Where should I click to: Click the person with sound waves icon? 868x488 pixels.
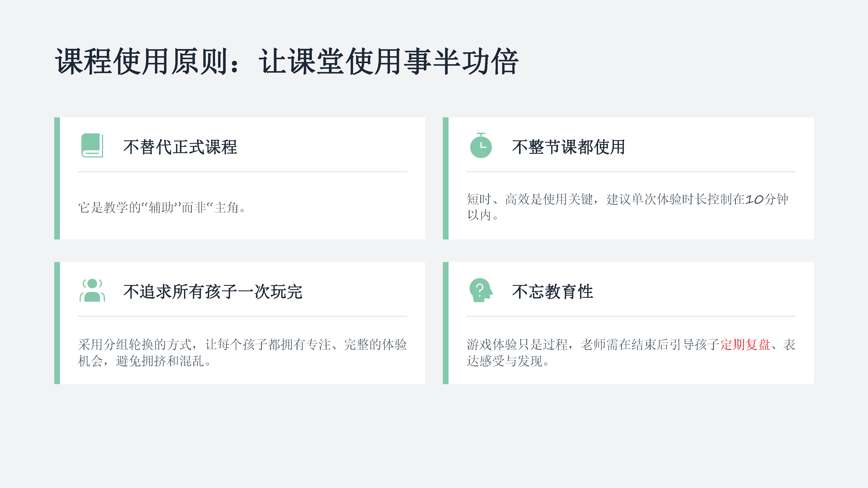92,290
